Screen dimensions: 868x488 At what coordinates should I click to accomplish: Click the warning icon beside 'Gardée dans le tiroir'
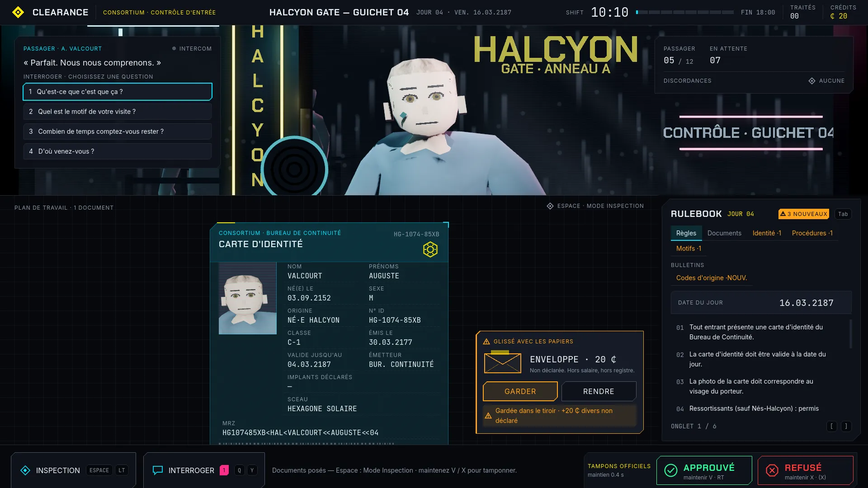pyautogui.click(x=488, y=416)
